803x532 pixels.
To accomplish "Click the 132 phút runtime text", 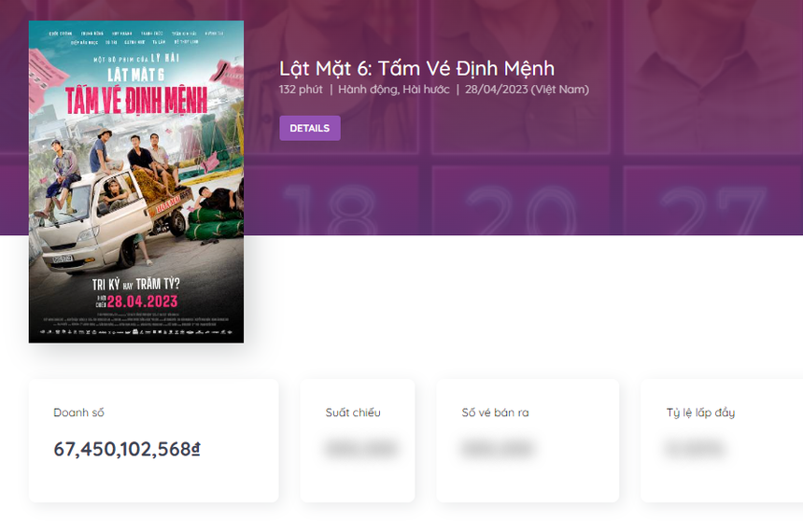I will [301, 89].
